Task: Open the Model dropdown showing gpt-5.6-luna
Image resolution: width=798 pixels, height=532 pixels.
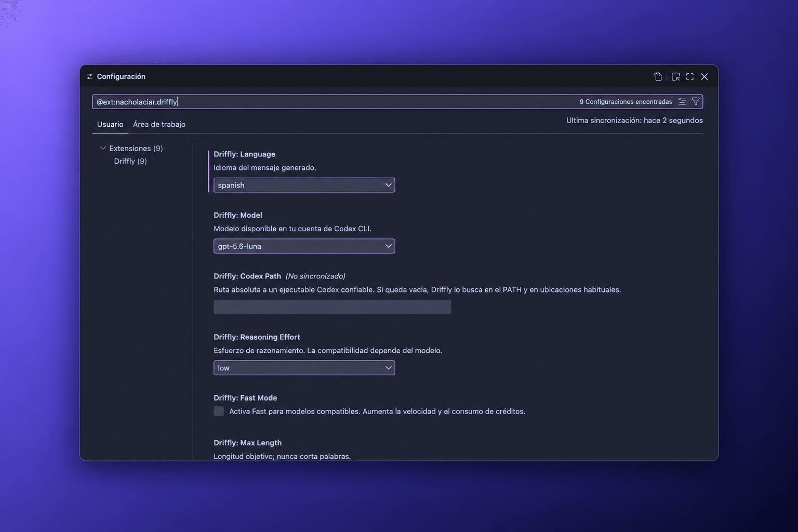Action: coord(304,246)
